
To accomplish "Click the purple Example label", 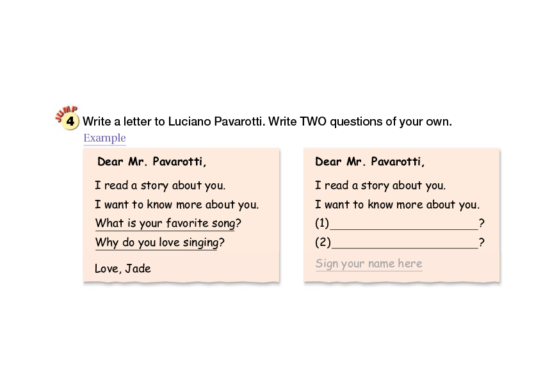I will click(104, 138).
